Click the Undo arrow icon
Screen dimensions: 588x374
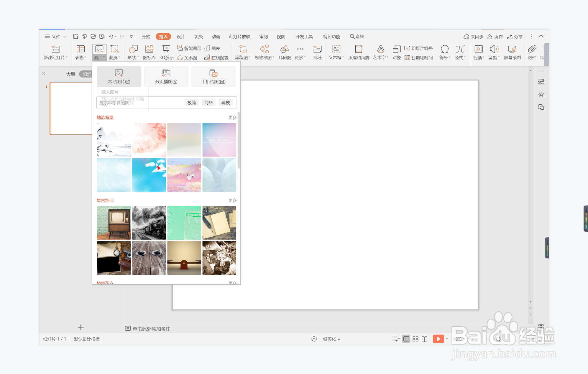(111, 37)
